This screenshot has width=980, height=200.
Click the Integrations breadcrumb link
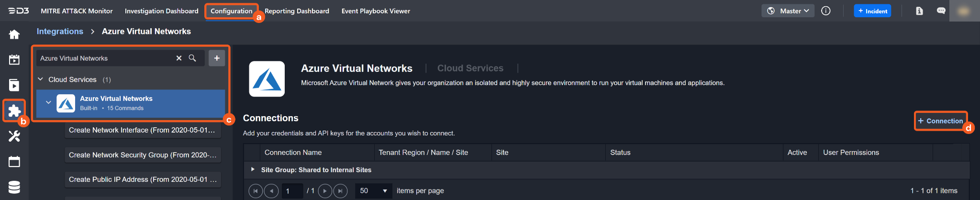tap(60, 32)
